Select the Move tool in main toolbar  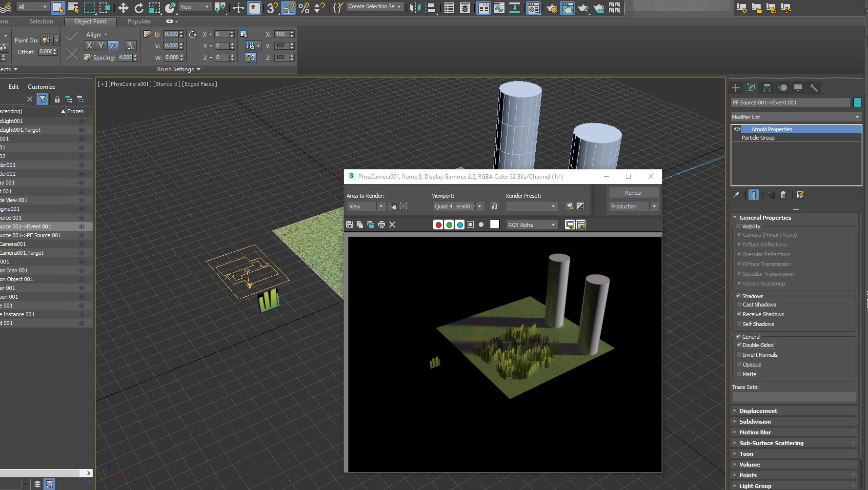point(123,8)
